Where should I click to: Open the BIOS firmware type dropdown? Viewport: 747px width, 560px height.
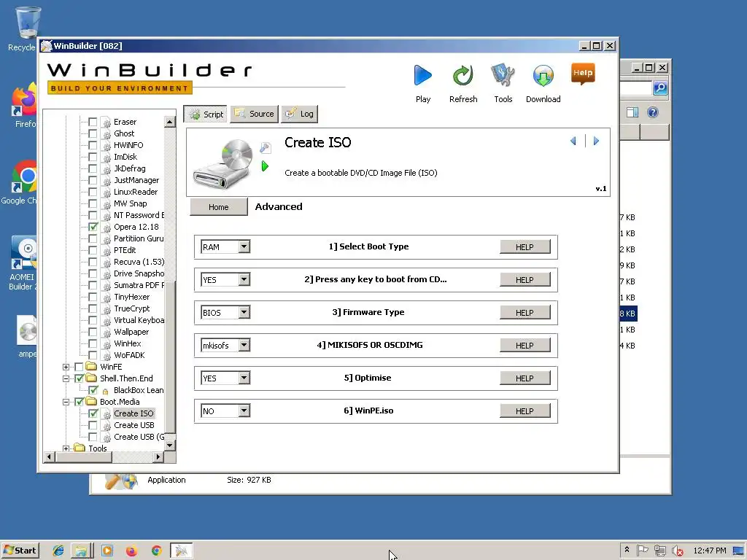point(244,312)
